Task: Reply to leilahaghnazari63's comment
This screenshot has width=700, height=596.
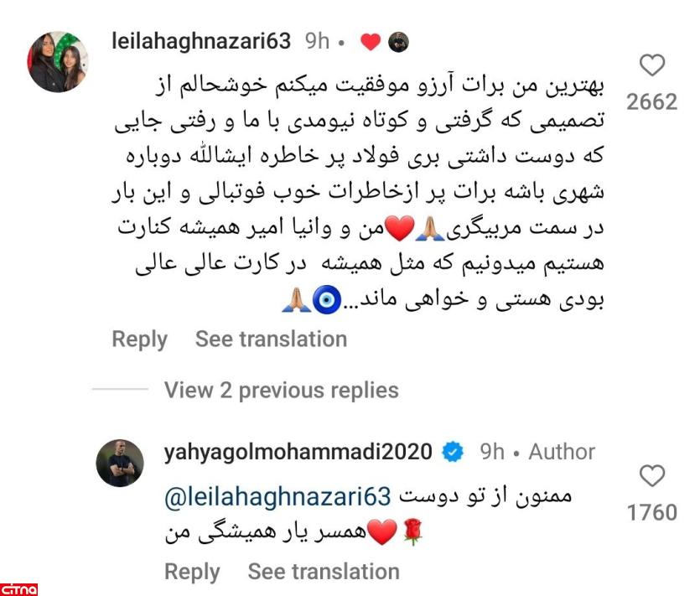Action: coord(140,339)
